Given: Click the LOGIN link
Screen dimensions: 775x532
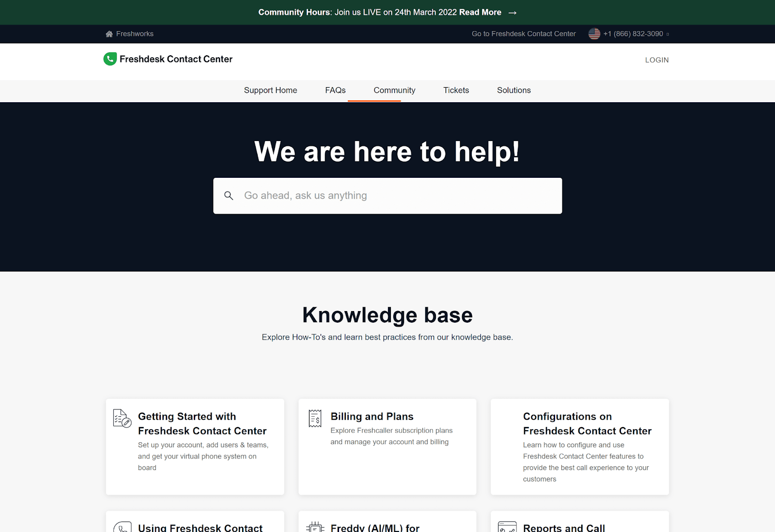Looking at the screenshot, I should point(657,60).
